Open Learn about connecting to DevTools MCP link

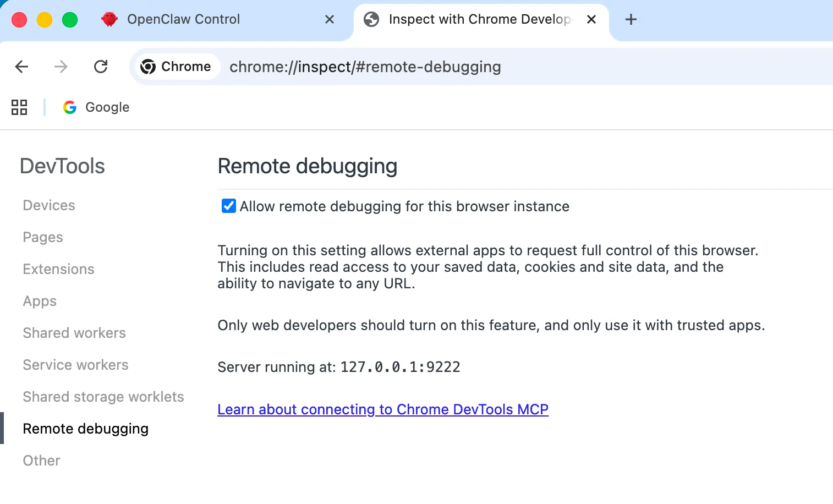point(383,409)
